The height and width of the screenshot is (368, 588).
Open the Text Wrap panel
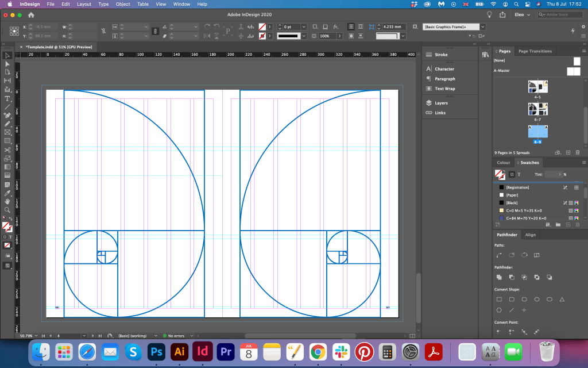click(x=444, y=89)
